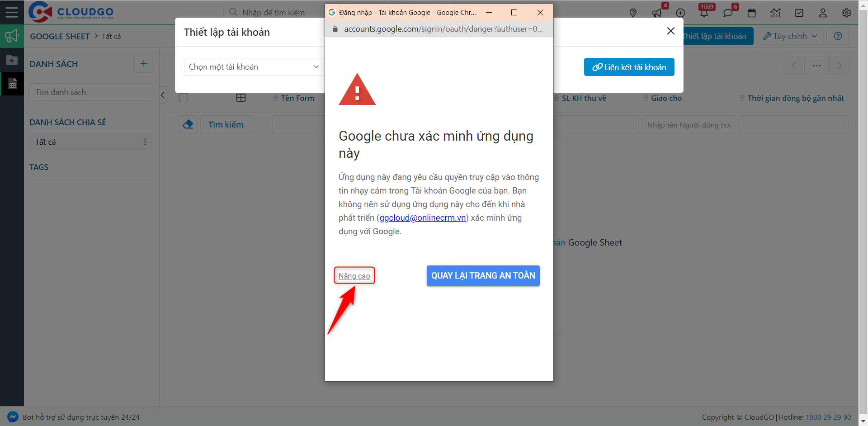Add new list with plus button
Viewport: 868px width, 426px height.
[144, 64]
